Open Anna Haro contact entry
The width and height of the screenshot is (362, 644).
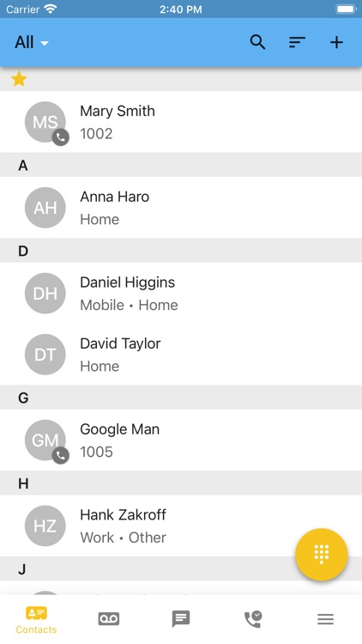181,208
